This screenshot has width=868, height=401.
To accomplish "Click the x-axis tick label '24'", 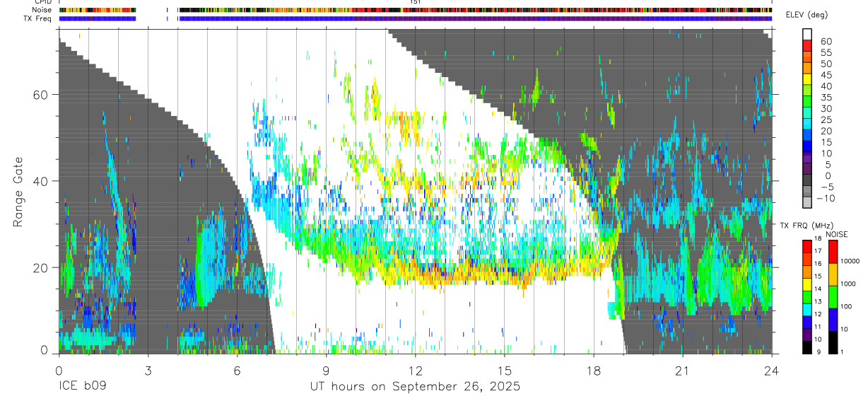I will click(x=772, y=370).
